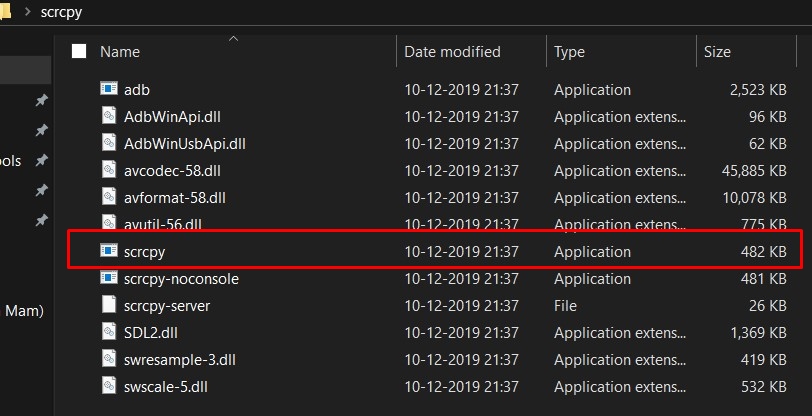Sort files by the Name column
812x416 pixels.
120,52
